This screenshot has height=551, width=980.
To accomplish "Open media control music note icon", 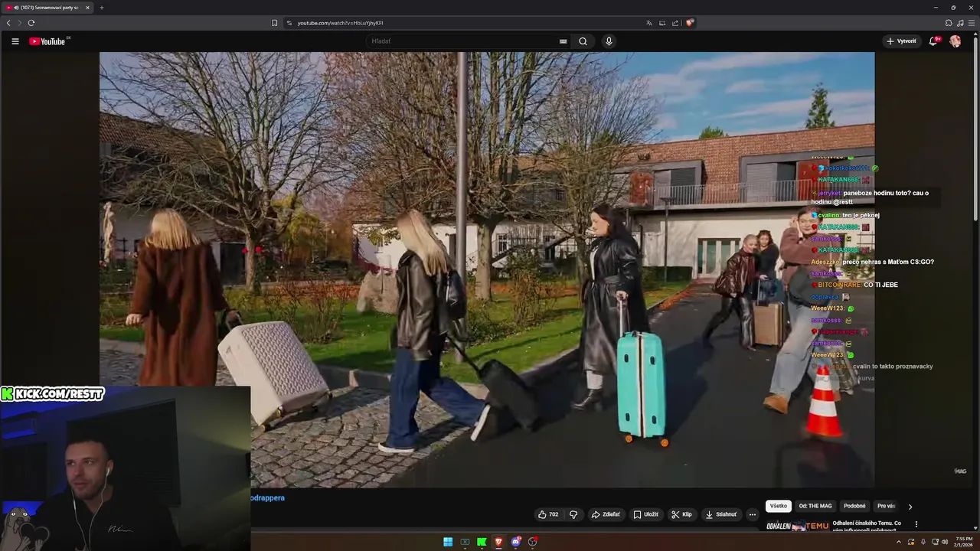I will pyautogui.click(x=960, y=23).
